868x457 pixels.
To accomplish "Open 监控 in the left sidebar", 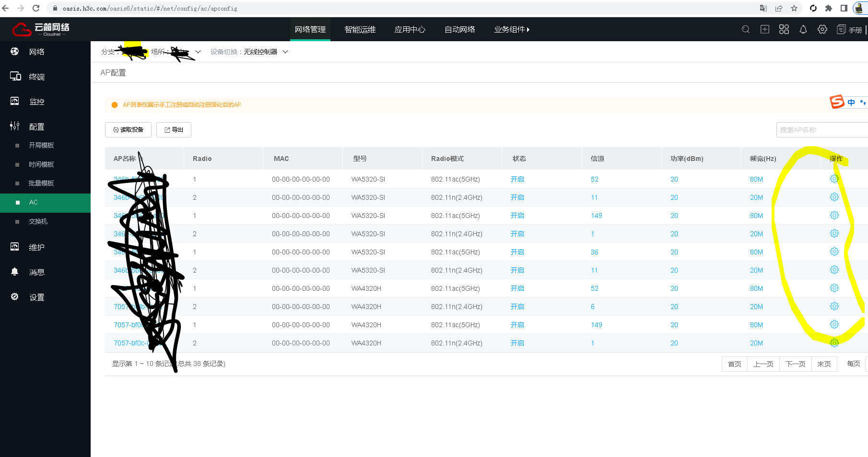I will click(x=36, y=102).
